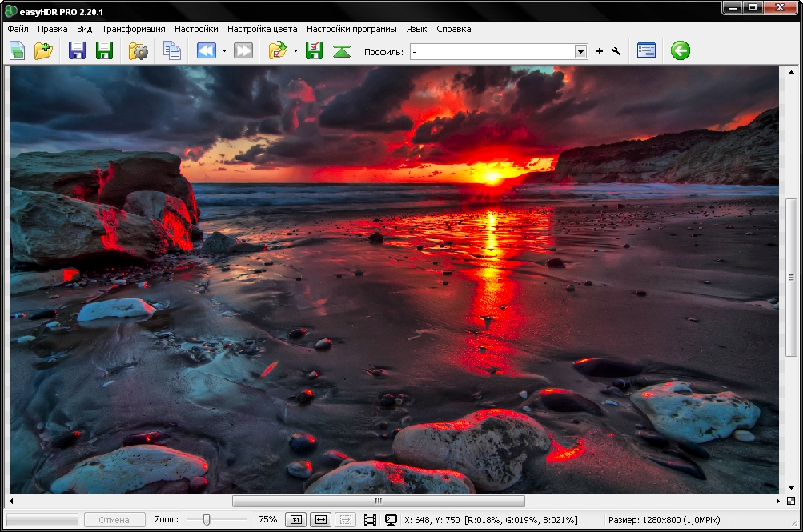Open the folder with gear settings icon
803x532 pixels.
point(139,51)
